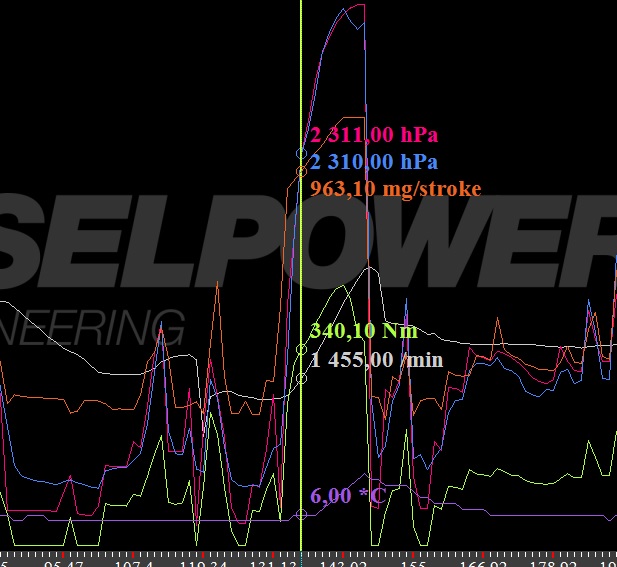Click the pink 2 311,00 hPa value label
This screenshot has height=567, width=617.
(x=374, y=135)
